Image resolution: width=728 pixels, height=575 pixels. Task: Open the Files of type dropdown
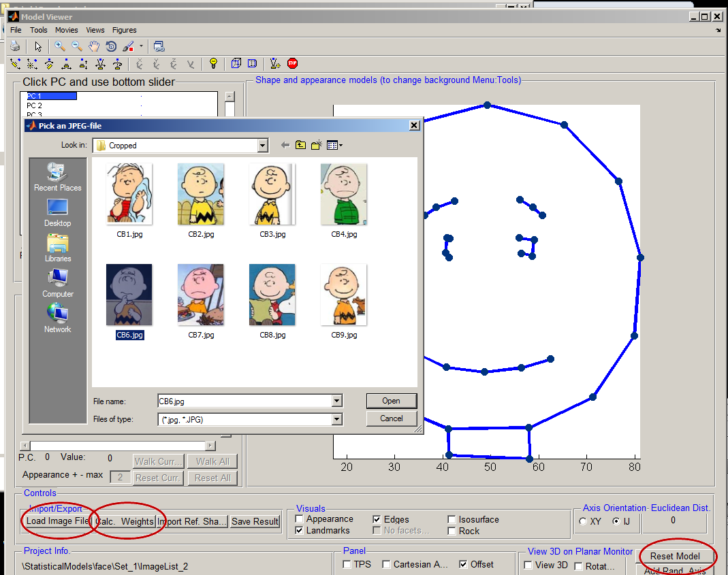point(336,419)
